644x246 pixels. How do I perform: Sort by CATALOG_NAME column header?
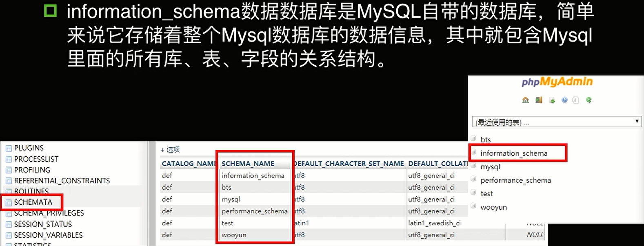click(x=189, y=164)
